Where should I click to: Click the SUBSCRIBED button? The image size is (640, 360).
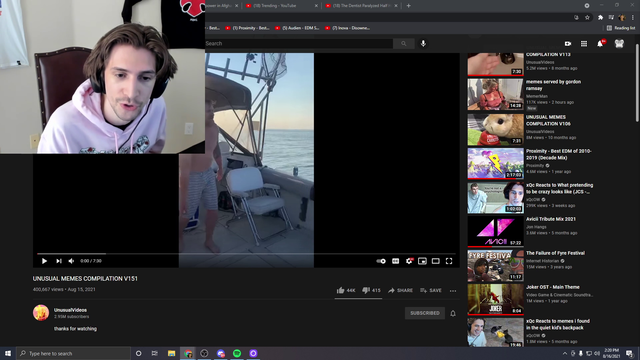pyautogui.click(x=425, y=313)
